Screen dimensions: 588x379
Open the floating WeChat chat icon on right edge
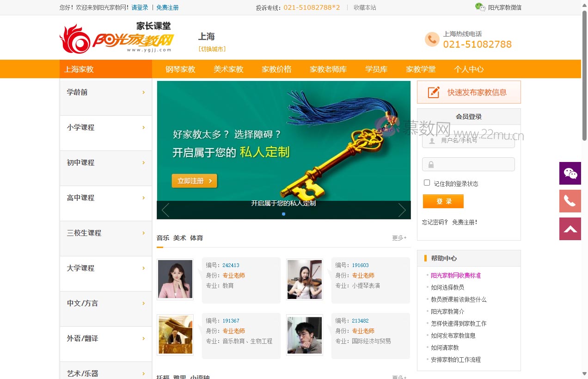(570, 173)
